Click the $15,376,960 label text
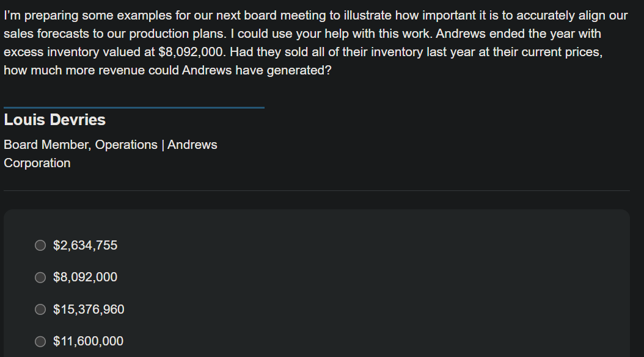 tap(89, 309)
